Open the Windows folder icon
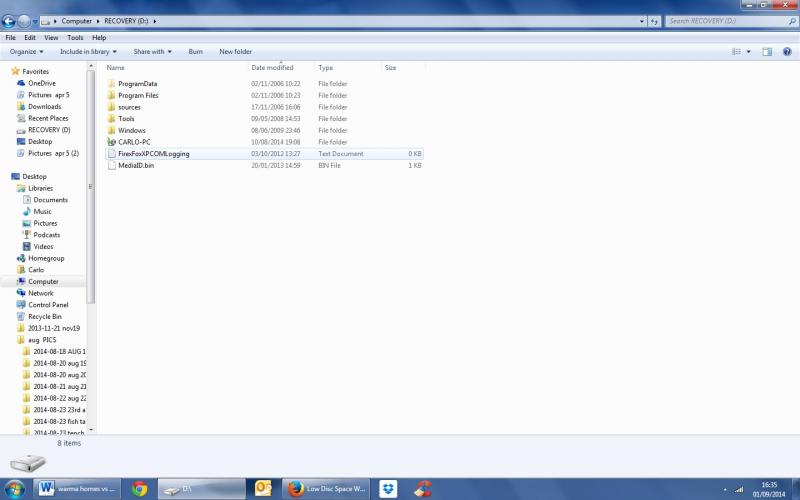 pos(111,130)
